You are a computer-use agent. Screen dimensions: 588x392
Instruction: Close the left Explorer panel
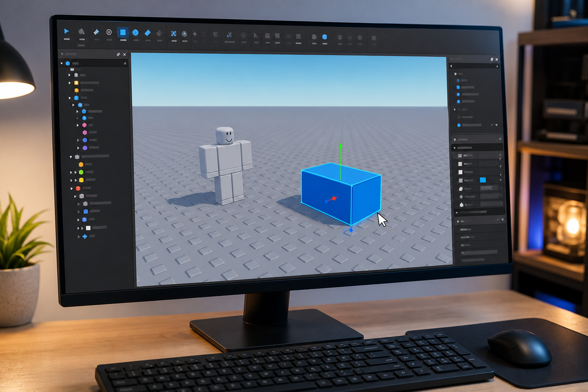click(x=124, y=54)
